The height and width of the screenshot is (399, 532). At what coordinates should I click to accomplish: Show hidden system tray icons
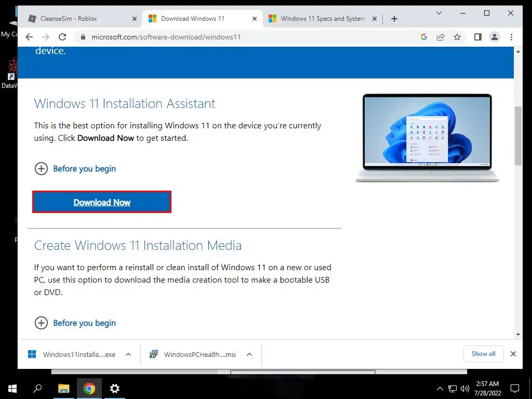point(440,389)
